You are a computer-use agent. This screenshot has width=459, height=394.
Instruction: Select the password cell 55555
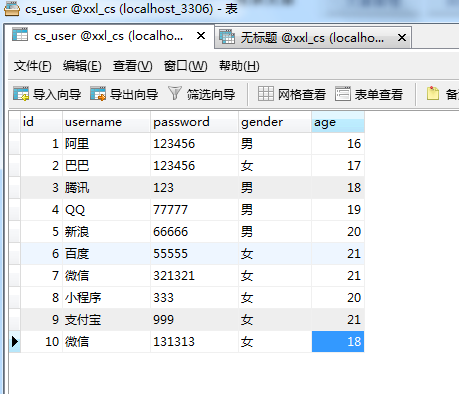(x=194, y=254)
